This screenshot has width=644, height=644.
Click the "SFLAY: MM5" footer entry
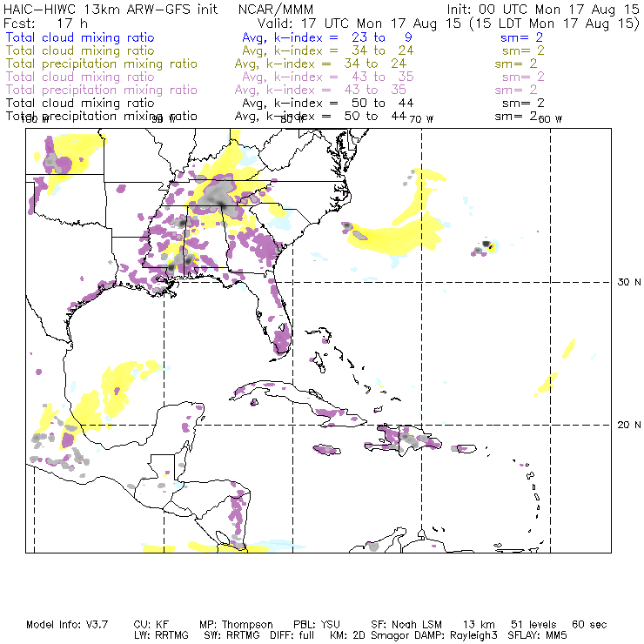(537, 635)
